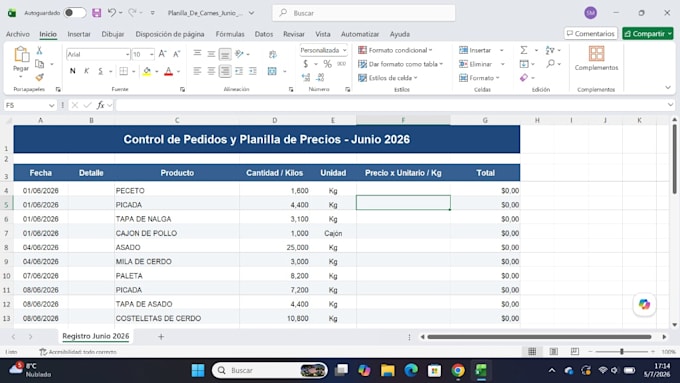Click the Autosuma sigma icon
The width and height of the screenshot is (680, 383).
point(524,50)
